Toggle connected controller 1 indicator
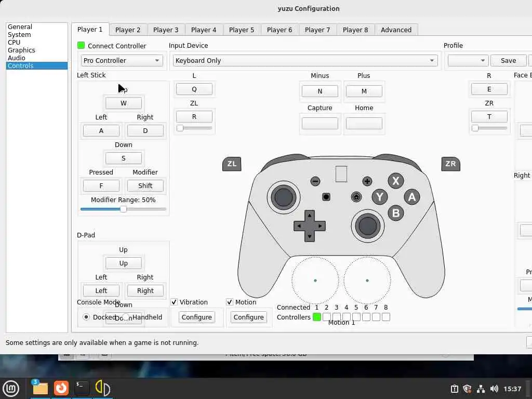Image resolution: width=532 pixels, height=399 pixels. tap(317, 317)
